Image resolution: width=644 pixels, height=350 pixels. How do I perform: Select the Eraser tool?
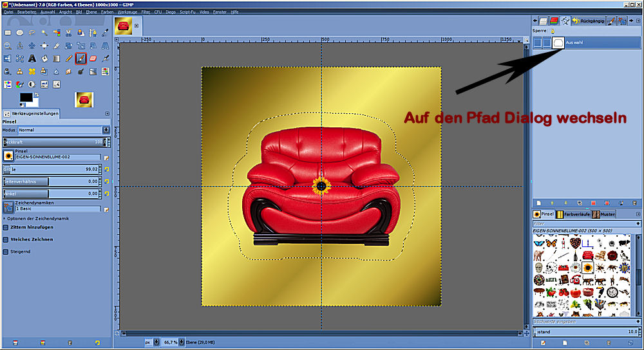coord(93,59)
